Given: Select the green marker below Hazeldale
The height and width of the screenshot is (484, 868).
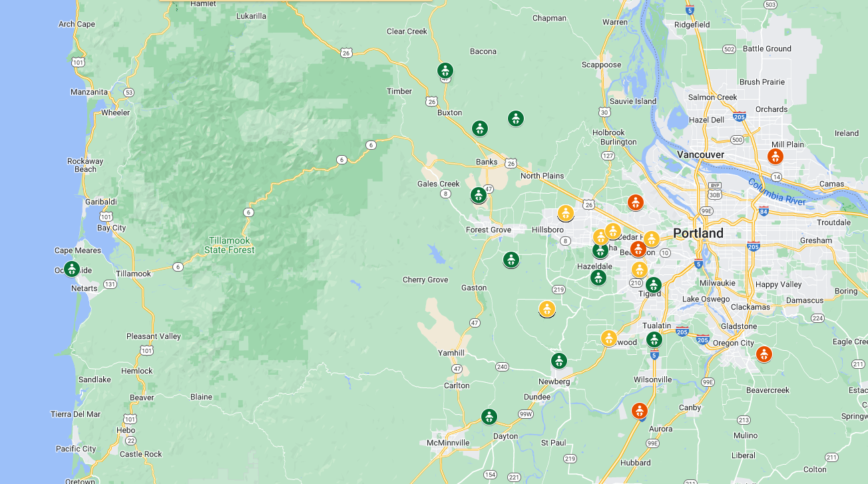Looking at the screenshot, I should 598,278.
